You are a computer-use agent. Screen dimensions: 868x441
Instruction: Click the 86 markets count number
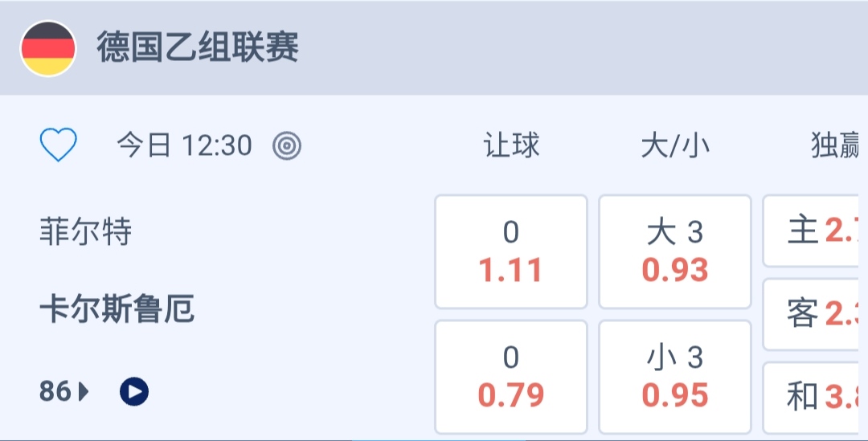point(55,392)
